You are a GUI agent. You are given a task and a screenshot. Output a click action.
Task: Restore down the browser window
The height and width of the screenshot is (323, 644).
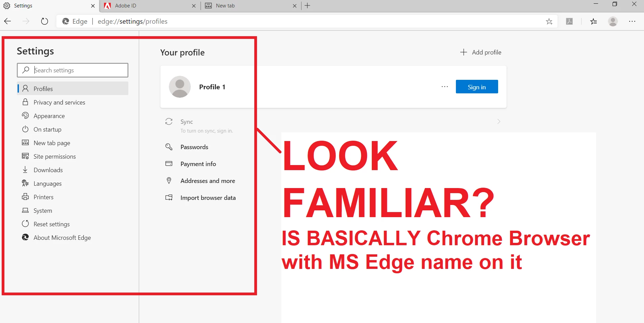click(615, 4)
